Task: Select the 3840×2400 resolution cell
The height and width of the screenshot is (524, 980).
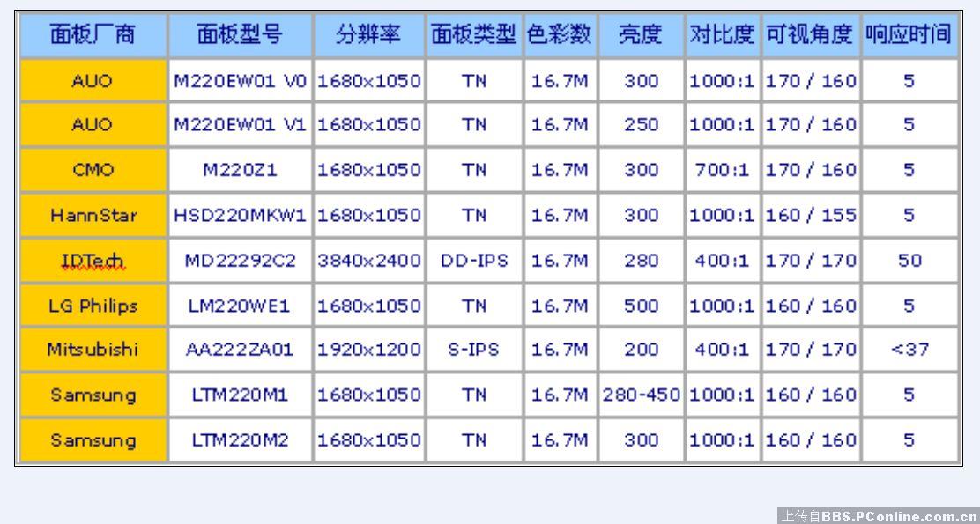Action: point(368,261)
